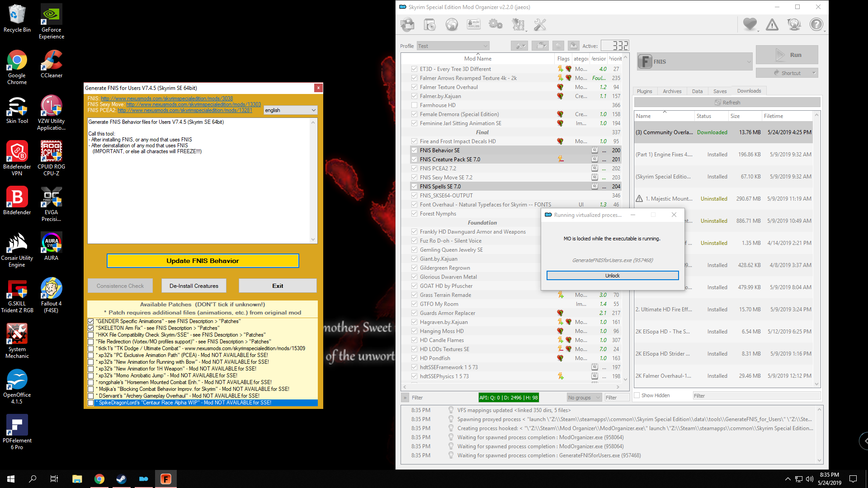Toggle the Farmhouse HD mod checkbox
This screenshot has width=868, height=488.
point(414,105)
